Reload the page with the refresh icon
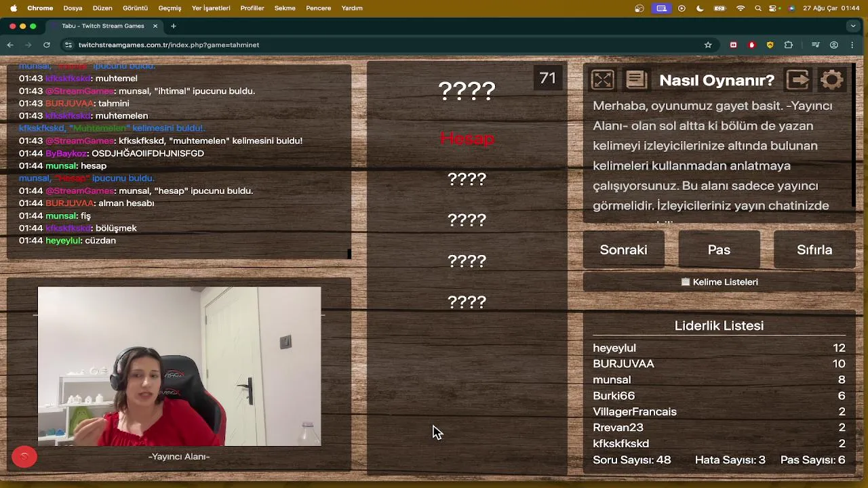 tap(46, 45)
